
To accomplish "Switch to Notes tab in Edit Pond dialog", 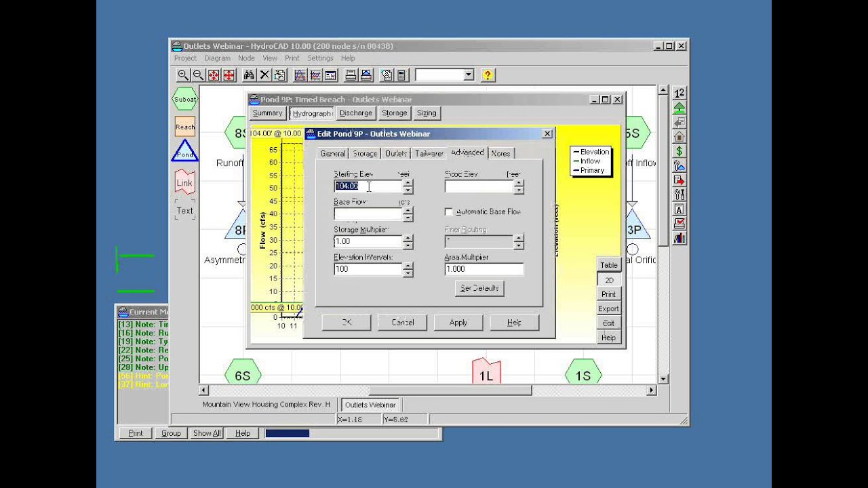I will pyautogui.click(x=500, y=154).
